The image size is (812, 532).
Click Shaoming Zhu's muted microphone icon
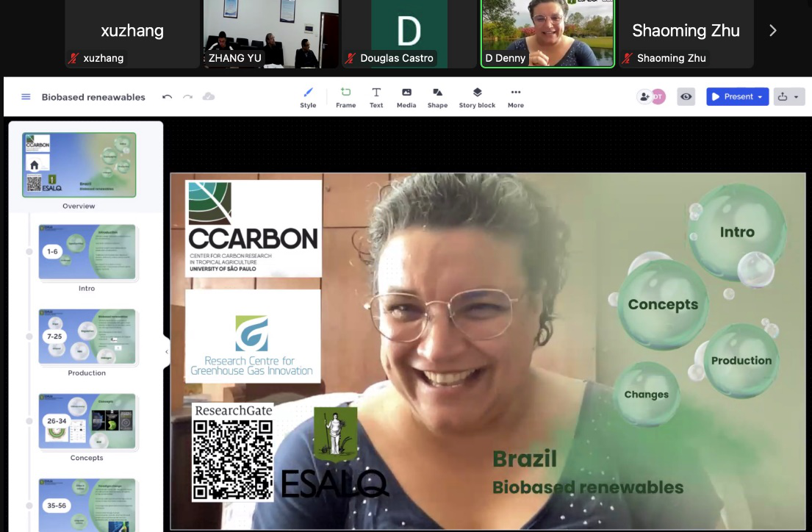[628, 58]
